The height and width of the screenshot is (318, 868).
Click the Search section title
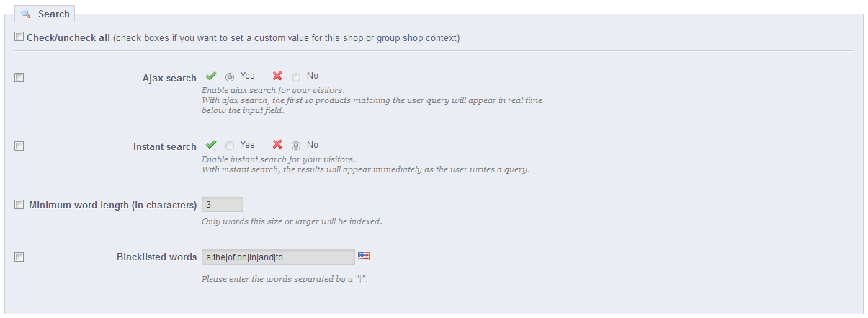coord(54,14)
